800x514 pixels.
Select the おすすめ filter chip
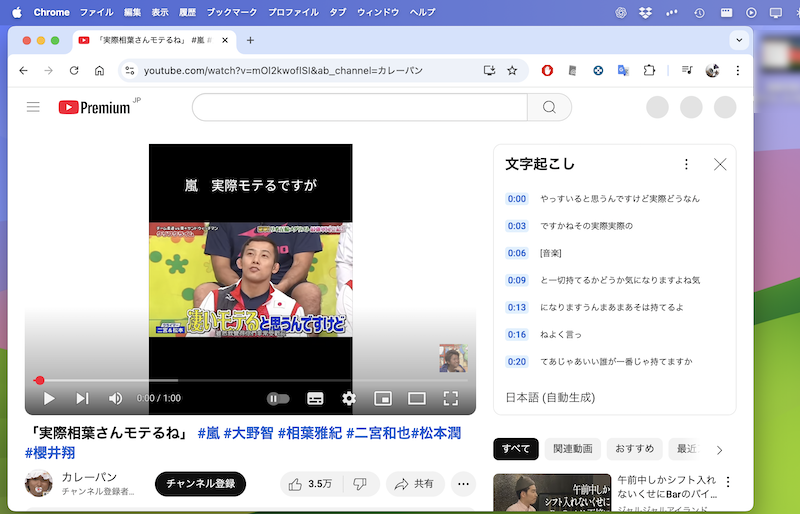coord(634,449)
